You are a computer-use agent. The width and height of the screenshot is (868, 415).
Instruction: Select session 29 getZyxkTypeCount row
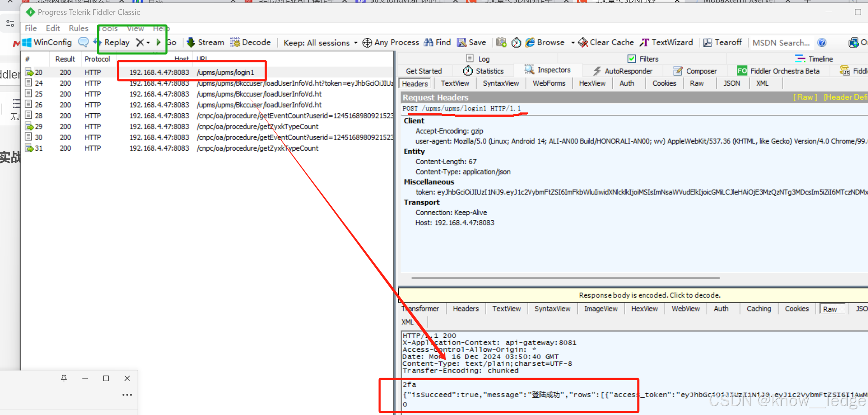click(x=208, y=126)
